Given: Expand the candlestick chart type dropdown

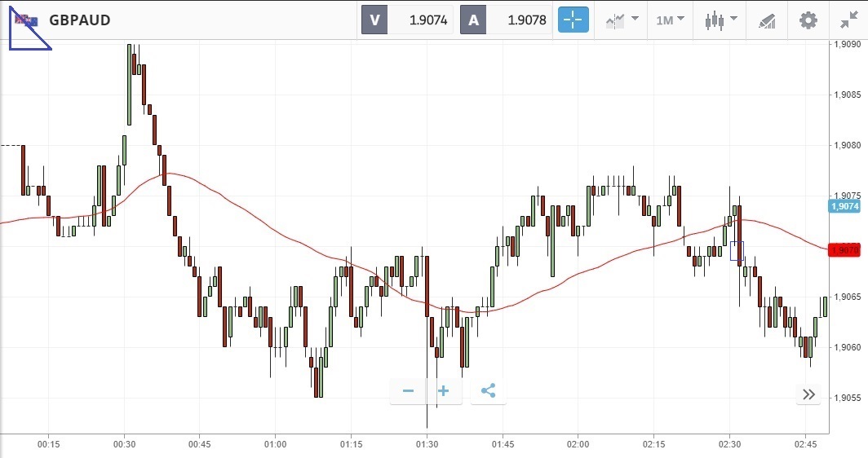Looking at the screenshot, I should pyautogui.click(x=721, y=20).
